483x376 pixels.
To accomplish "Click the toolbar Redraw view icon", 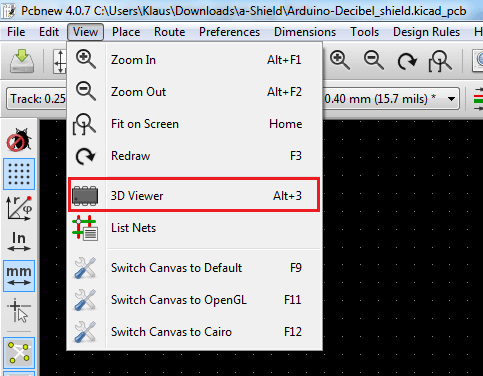I will point(407,61).
